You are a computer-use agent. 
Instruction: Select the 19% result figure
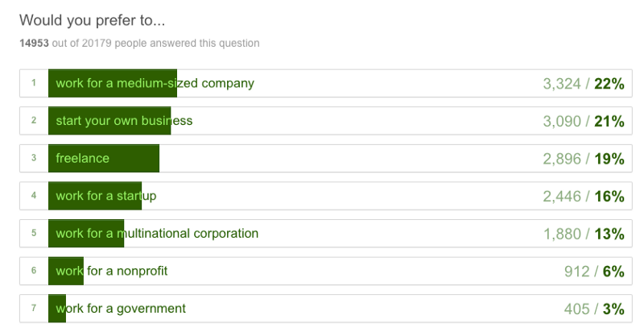[609, 159]
